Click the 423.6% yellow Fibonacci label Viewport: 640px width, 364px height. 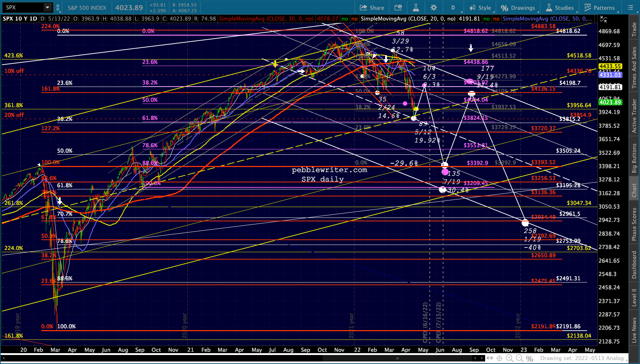click(13, 56)
